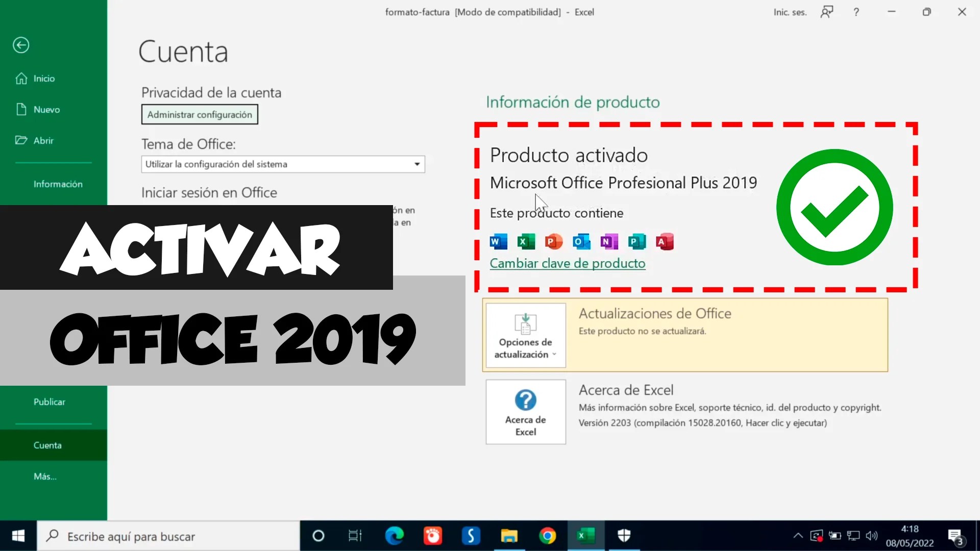Open the Help question mark icon

(x=856, y=12)
